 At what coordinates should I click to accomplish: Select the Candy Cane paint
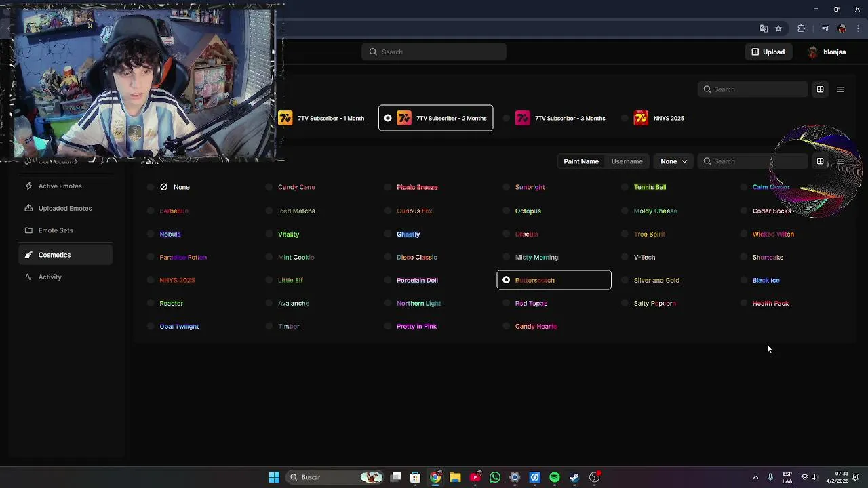point(296,187)
